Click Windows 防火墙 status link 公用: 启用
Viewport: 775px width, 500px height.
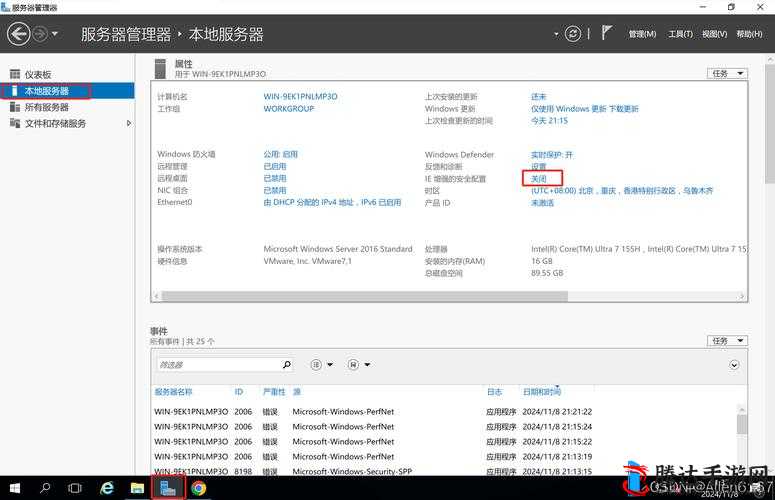tap(281, 154)
